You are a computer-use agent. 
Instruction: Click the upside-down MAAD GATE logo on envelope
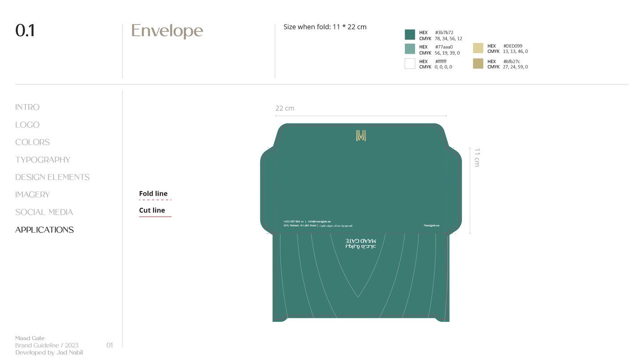(x=361, y=243)
